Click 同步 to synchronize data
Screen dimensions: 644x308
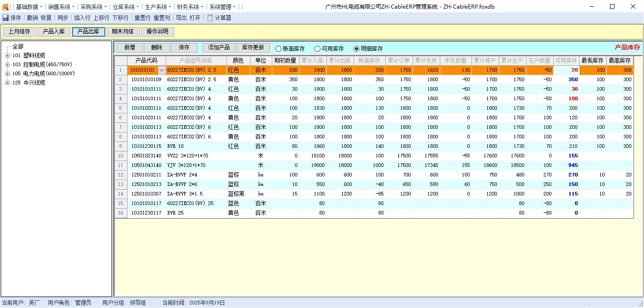63,18
